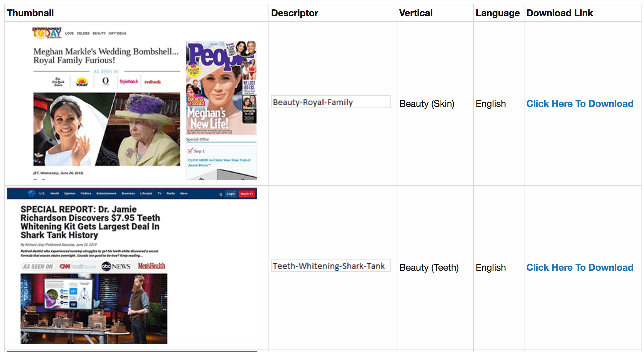Click the Beauty-Royal-Family descriptor field

click(x=330, y=102)
